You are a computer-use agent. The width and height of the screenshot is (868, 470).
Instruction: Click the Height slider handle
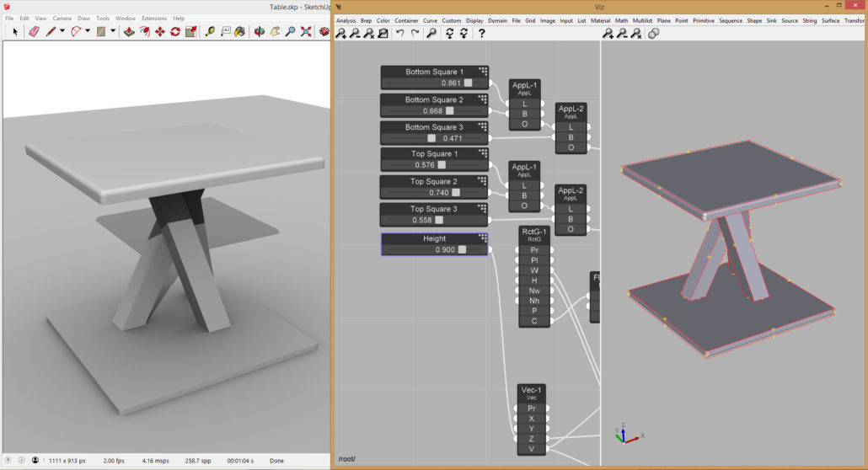point(462,249)
